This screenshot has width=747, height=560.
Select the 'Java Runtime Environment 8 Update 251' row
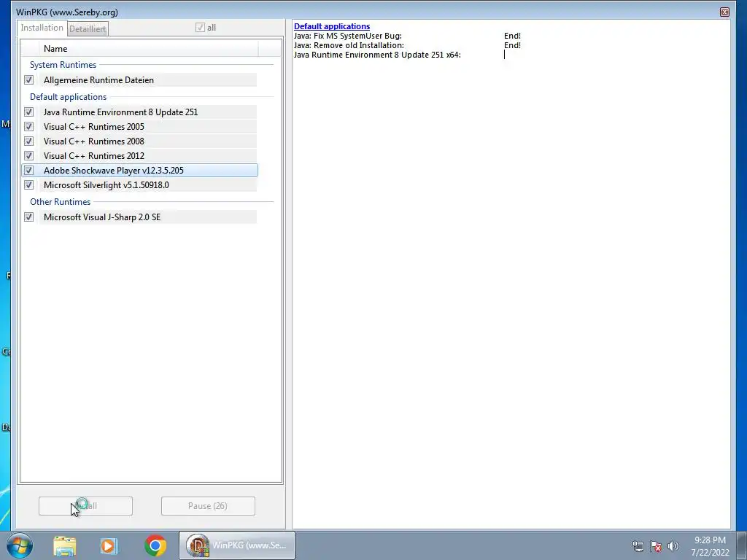[x=139, y=112]
